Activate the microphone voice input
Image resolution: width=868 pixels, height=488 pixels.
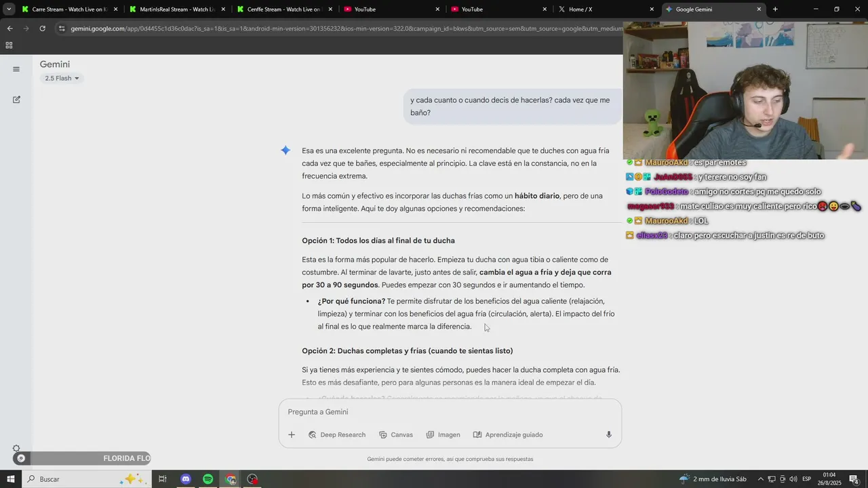tap(609, 434)
